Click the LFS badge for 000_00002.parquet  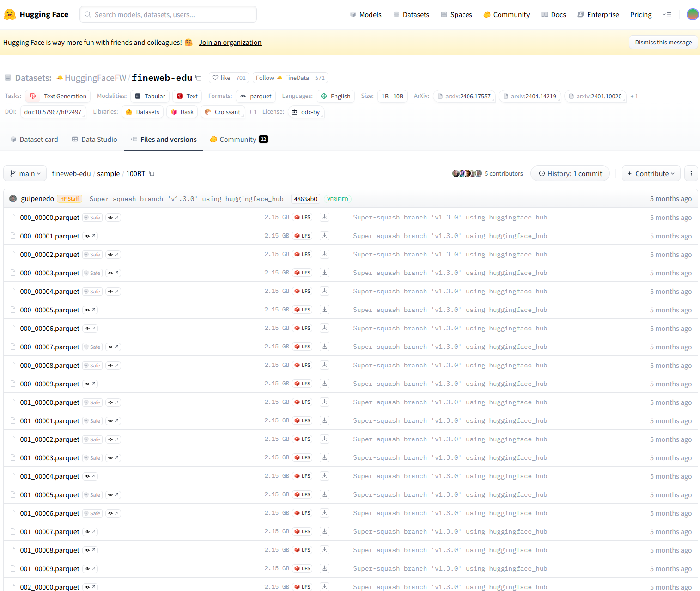coord(302,254)
